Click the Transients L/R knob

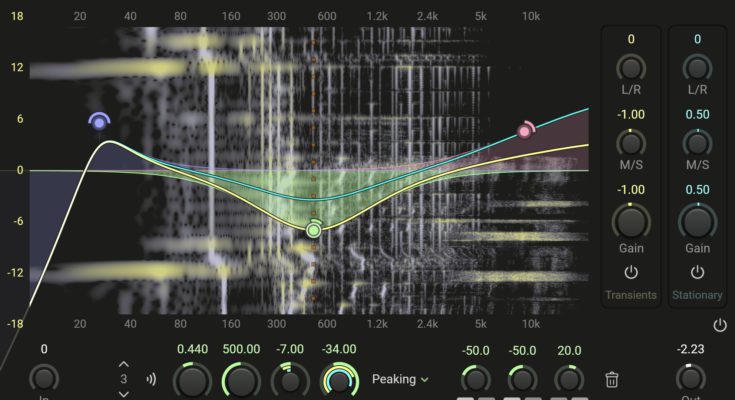[x=630, y=67]
